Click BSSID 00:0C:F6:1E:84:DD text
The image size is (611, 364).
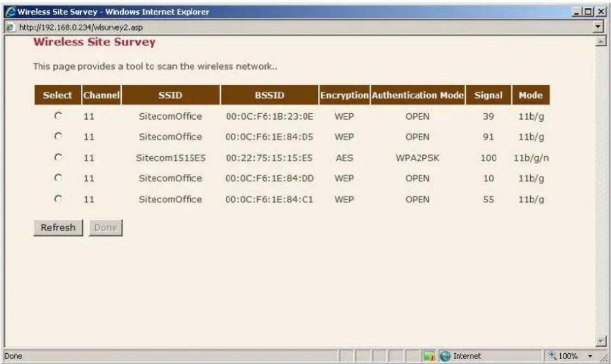pyautogui.click(x=269, y=178)
